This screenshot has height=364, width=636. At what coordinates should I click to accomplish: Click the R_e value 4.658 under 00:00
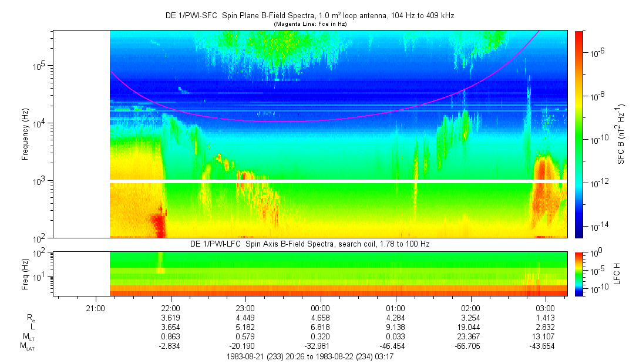pos(320,317)
